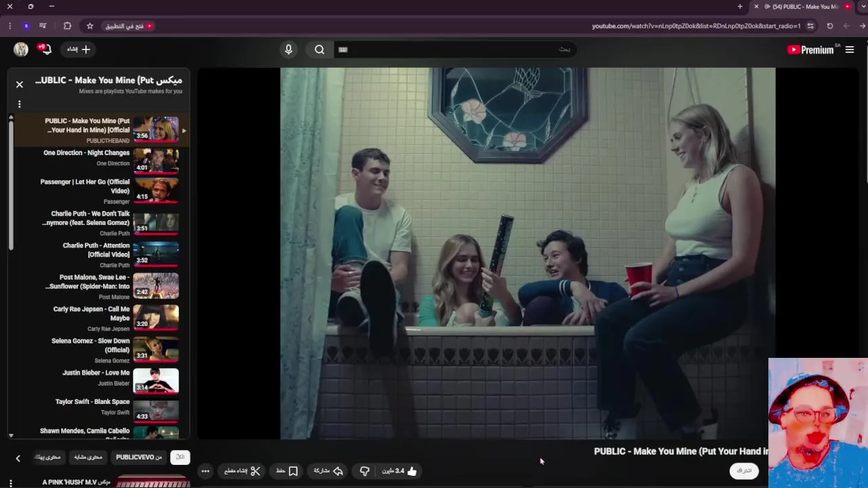Image resolution: width=868 pixels, height=488 pixels.
Task: Share the video (مشاركة)
Action: (328, 471)
